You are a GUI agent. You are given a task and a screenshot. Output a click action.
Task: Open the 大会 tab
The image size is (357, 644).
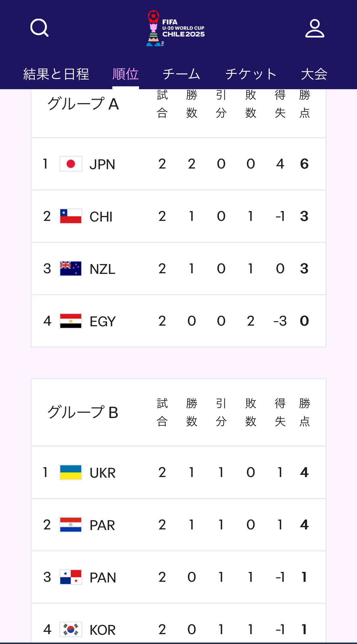pos(314,74)
